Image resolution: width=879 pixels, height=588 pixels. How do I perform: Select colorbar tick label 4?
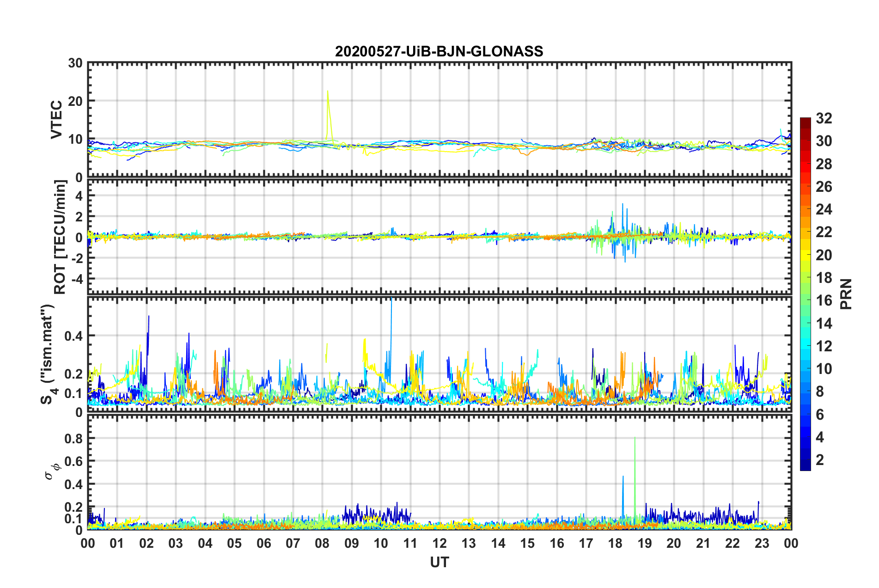pos(820,437)
